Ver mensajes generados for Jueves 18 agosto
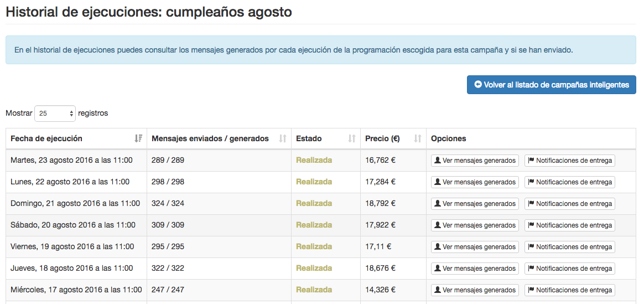Image resolution: width=644 pixels, height=304 pixels. [475, 269]
